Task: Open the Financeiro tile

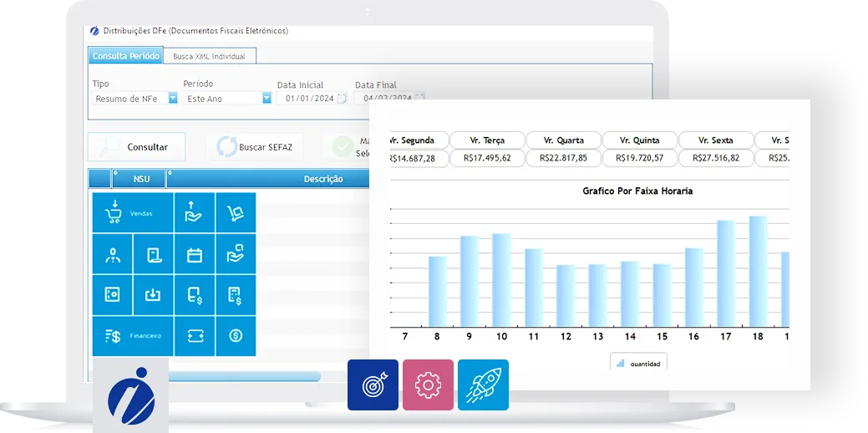Action: coord(133,336)
